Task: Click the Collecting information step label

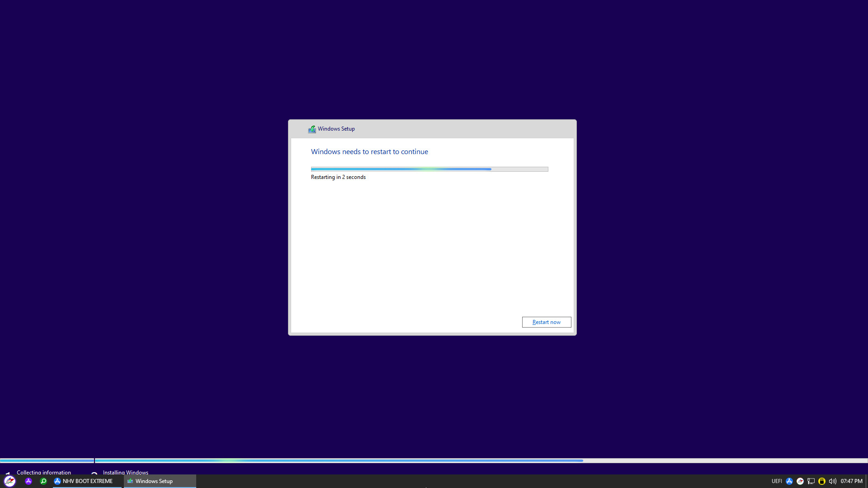Action: click(44, 472)
